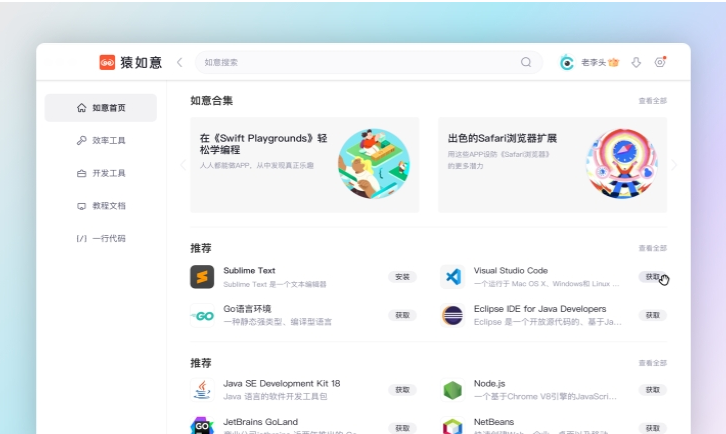Viewport: 726px width, 434px height.
Task: Click 查看全部 for 如意合集
Action: (652, 101)
